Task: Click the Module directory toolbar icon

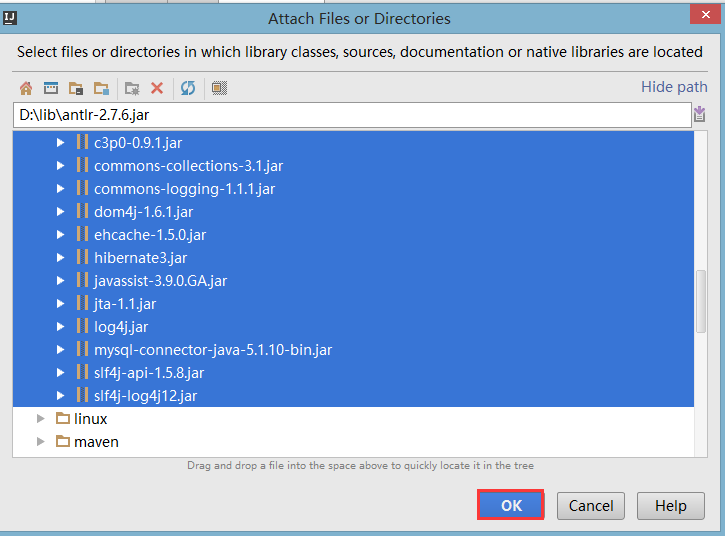Action: point(101,88)
